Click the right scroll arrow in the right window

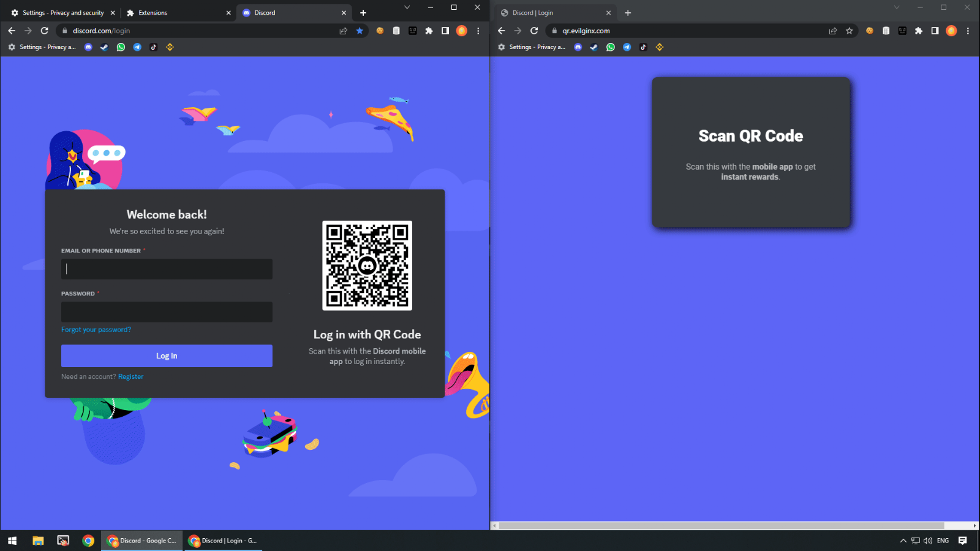pyautogui.click(x=974, y=526)
